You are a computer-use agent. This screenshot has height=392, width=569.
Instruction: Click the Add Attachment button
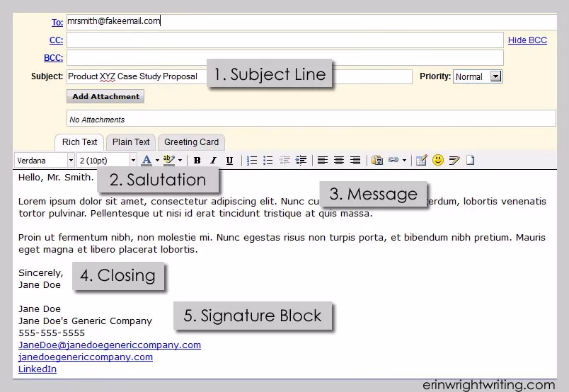click(105, 96)
